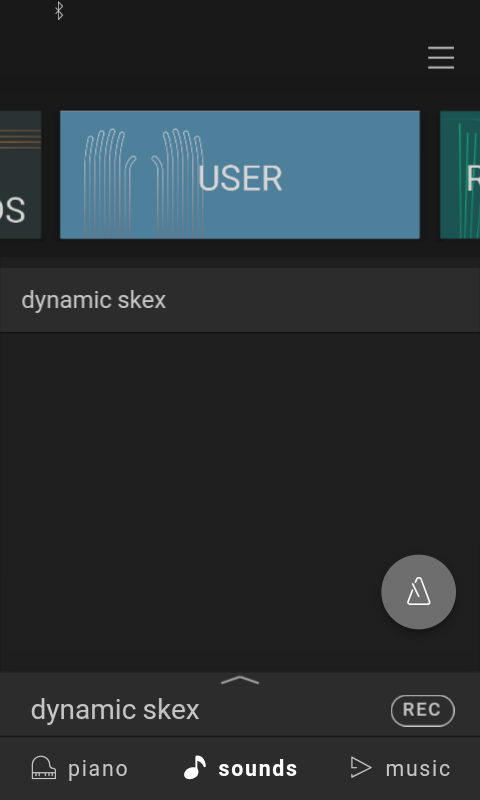Click the play triangle music icon

[x=361, y=768]
